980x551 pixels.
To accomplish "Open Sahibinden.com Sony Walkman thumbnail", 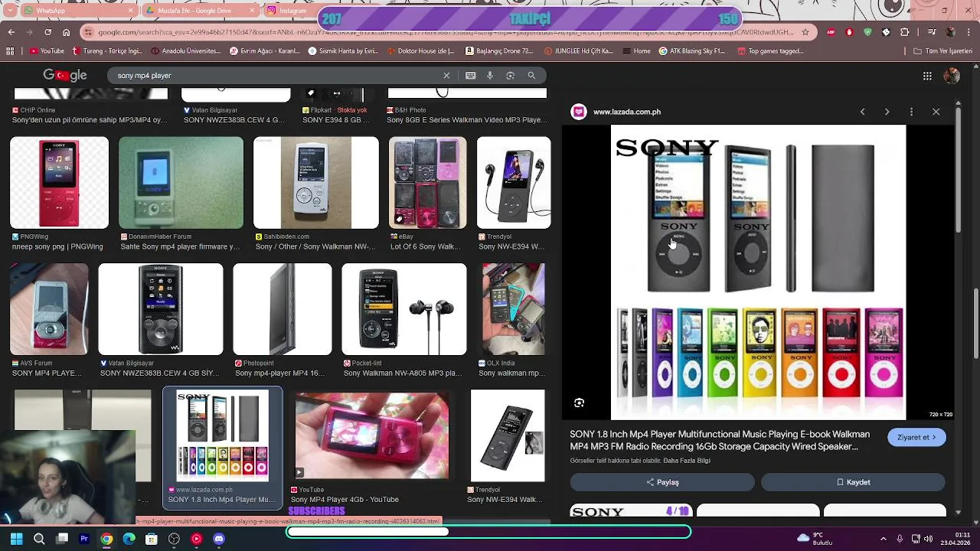I will pos(315,183).
